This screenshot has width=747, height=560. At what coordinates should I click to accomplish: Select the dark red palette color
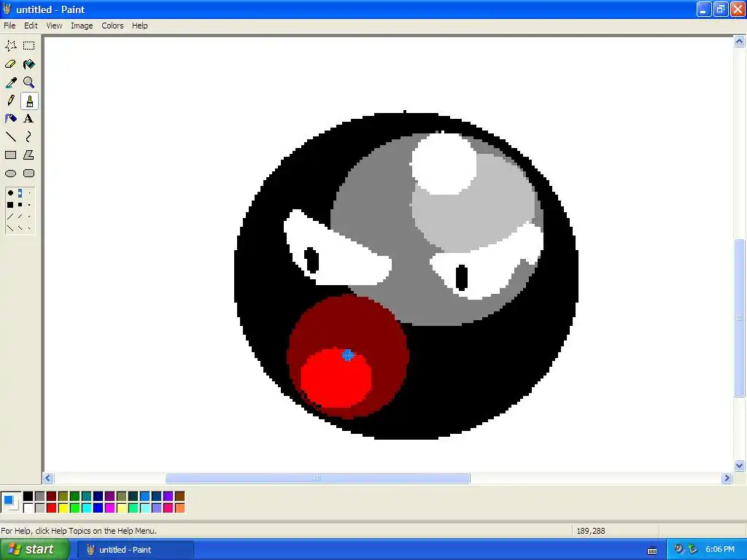[52, 497]
